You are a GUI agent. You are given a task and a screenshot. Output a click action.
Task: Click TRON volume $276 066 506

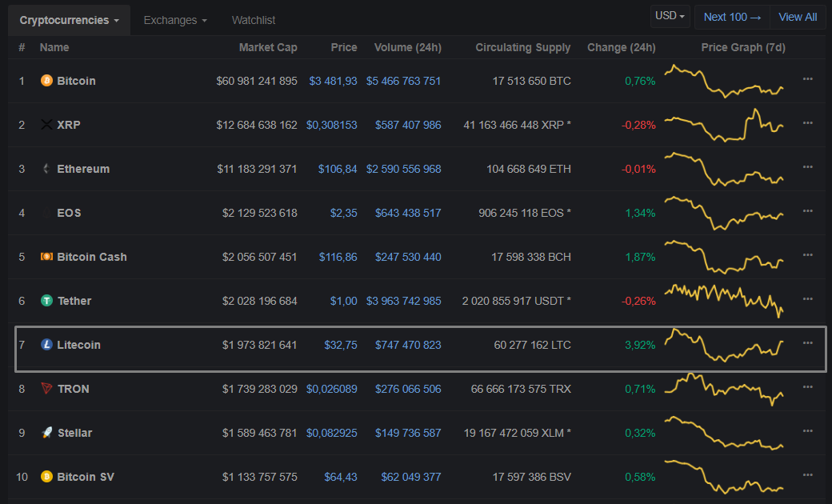(x=408, y=389)
